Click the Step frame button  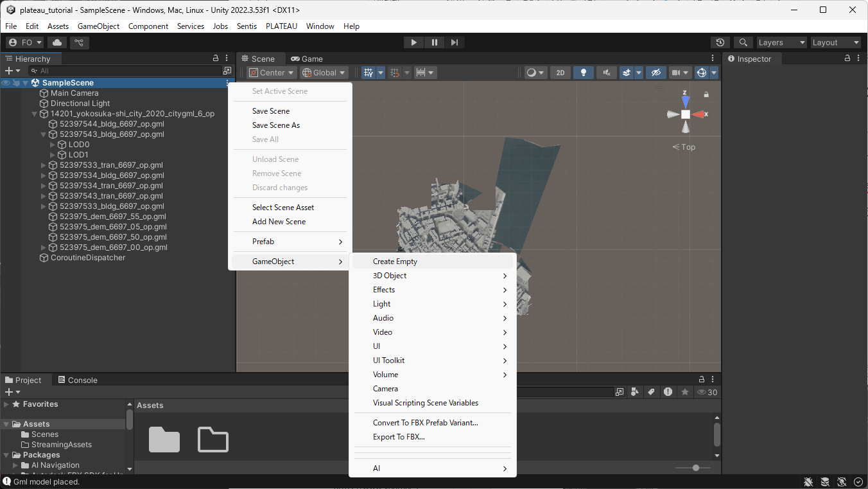click(455, 42)
